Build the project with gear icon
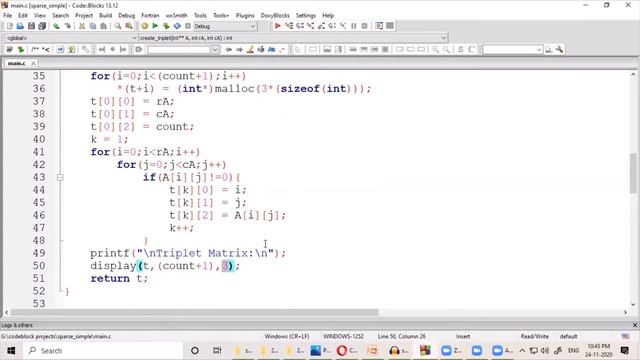The image size is (640, 360). point(144,26)
